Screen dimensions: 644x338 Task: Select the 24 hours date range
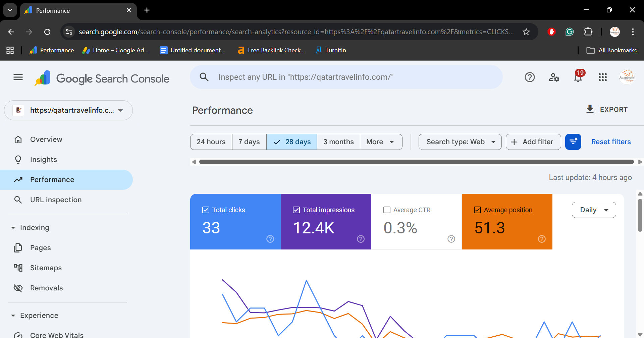click(211, 142)
